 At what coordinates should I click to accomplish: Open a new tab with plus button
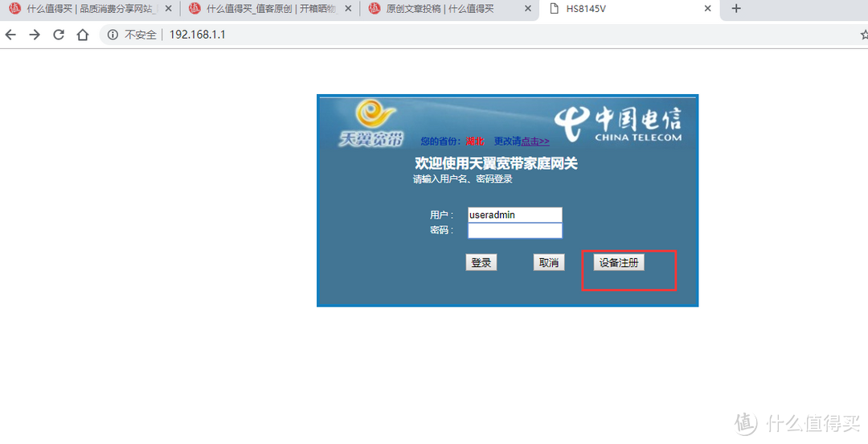735,8
